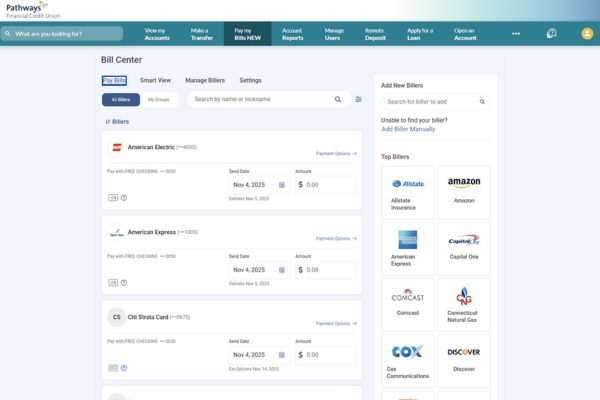Open the Manage Billers tab

205,80
